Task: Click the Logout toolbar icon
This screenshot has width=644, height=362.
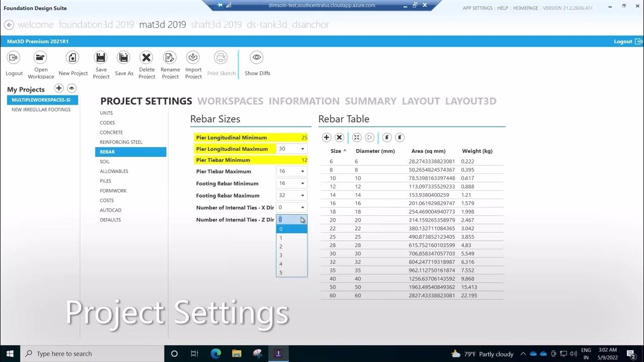Action: [x=14, y=57]
